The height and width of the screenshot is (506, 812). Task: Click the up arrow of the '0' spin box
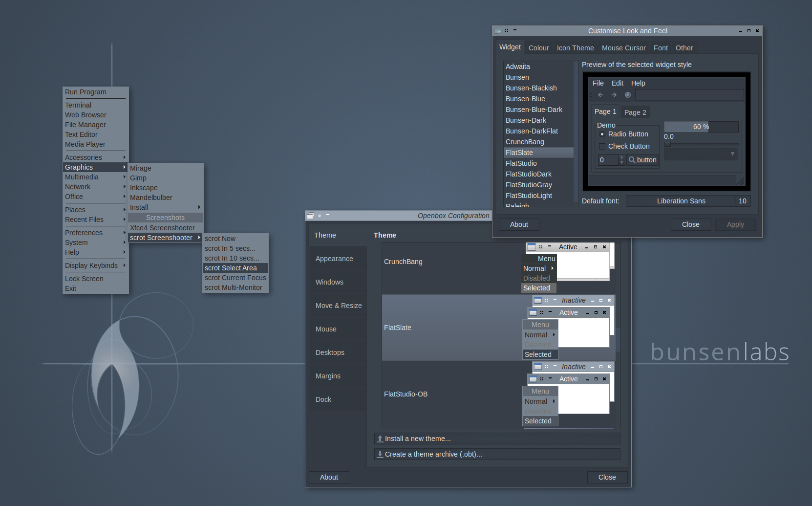click(x=621, y=157)
